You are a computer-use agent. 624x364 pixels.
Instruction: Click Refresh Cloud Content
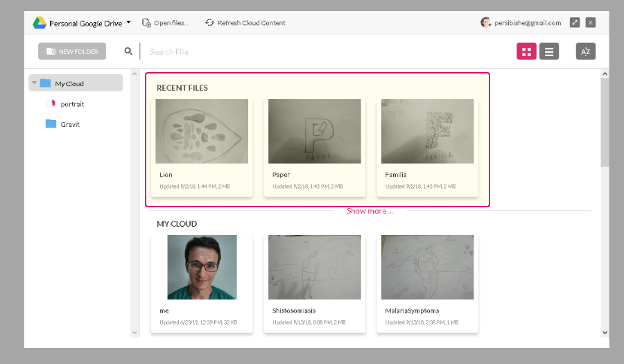(x=245, y=23)
